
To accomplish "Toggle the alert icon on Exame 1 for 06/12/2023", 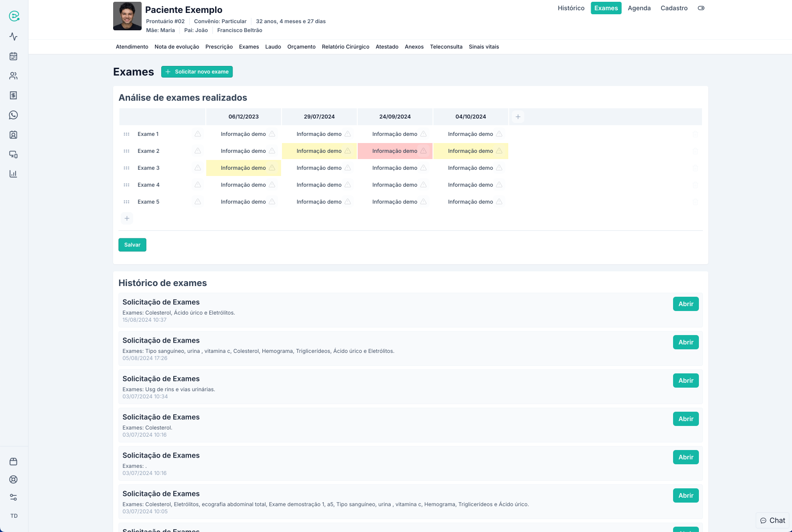I will [272, 134].
